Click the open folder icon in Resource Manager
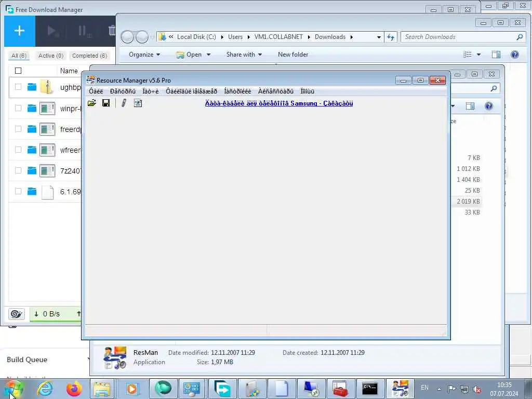The width and height of the screenshot is (532, 399). pyautogui.click(x=91, y=103)
